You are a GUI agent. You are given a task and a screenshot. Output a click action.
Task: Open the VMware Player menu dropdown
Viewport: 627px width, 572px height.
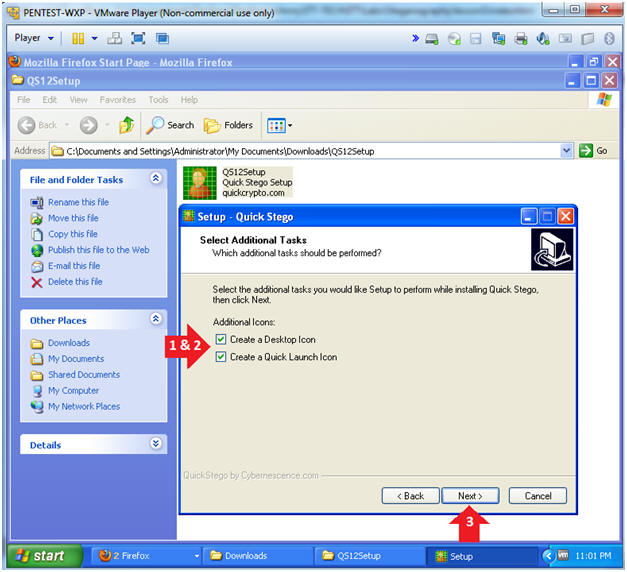tap(34, 38)
